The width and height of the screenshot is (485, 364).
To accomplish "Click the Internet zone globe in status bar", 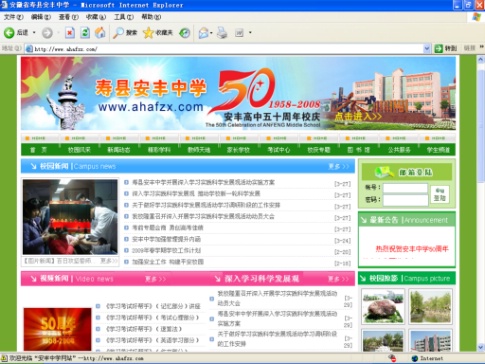I will point(415,359).
